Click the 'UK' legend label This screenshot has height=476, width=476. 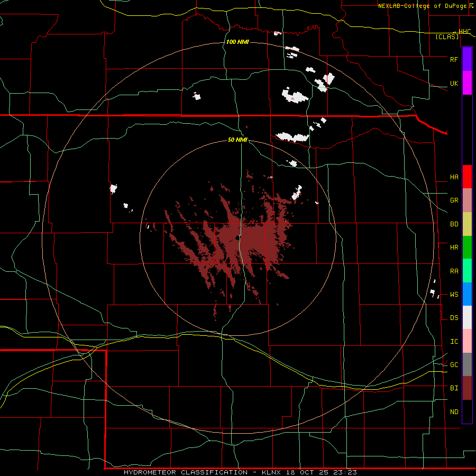click(x=454, y=83)
